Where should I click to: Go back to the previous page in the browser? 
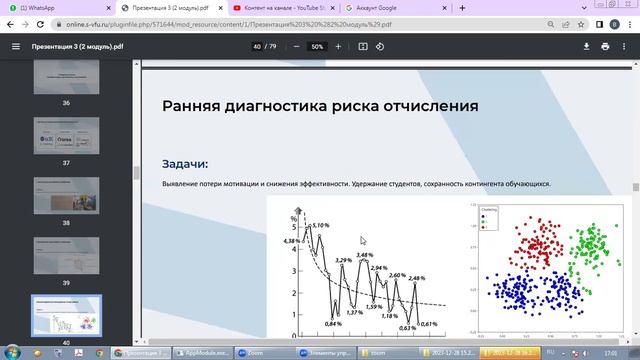click(x=10, y=24)
